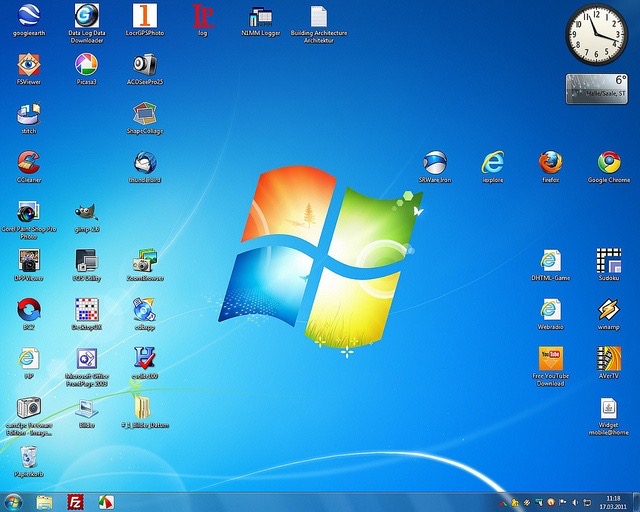Click the network connection tray icon
Viewport: 640px width, 512px height.
tap(587, 503)
